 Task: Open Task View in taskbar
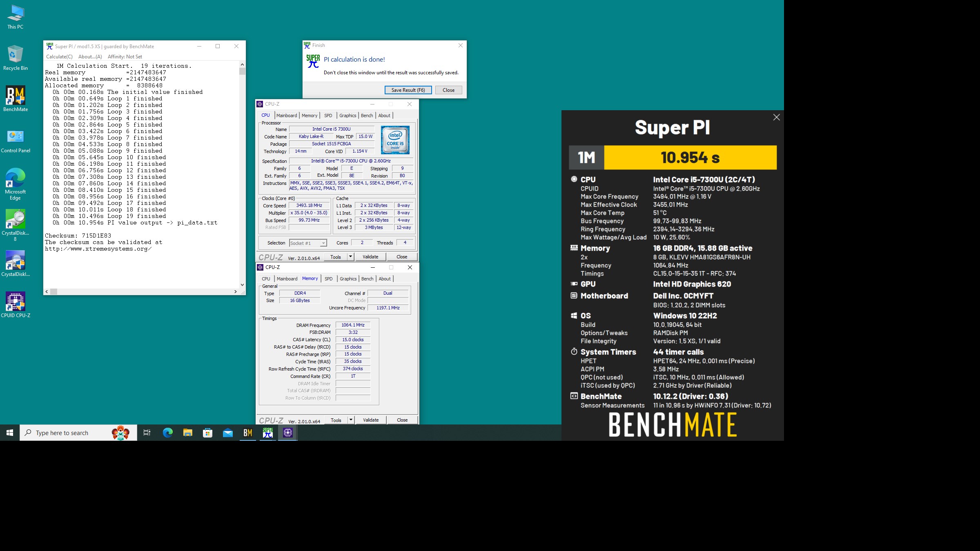[x=147, y=433]
